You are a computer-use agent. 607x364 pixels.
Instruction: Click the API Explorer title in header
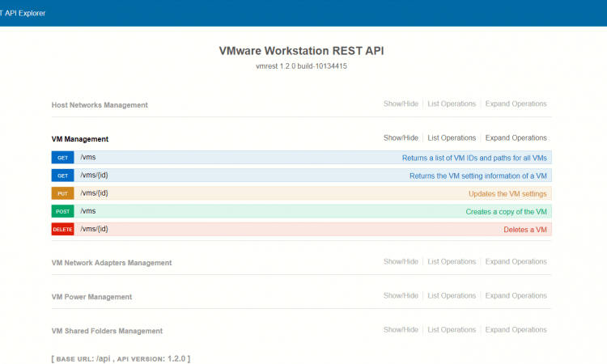[23, 13]
